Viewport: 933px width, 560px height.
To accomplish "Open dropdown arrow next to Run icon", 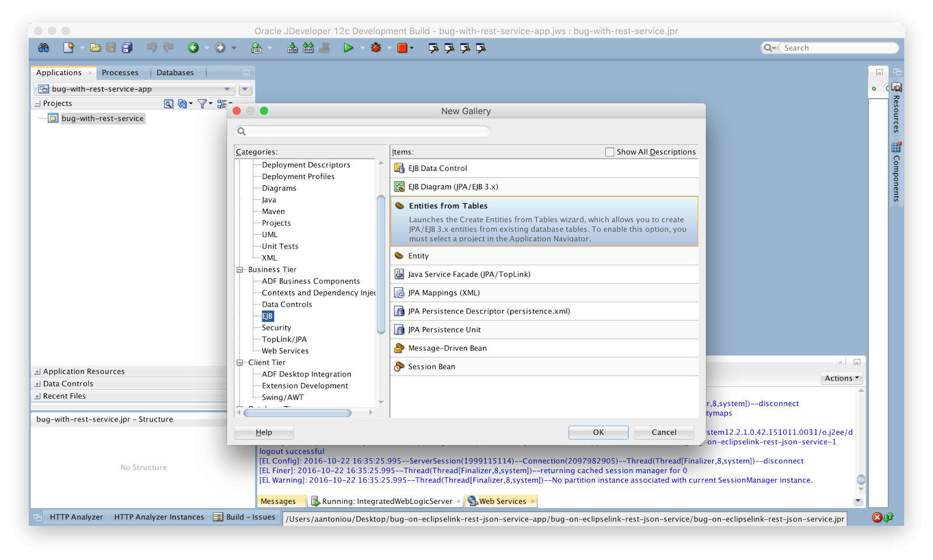I will (x=362, y=48).
